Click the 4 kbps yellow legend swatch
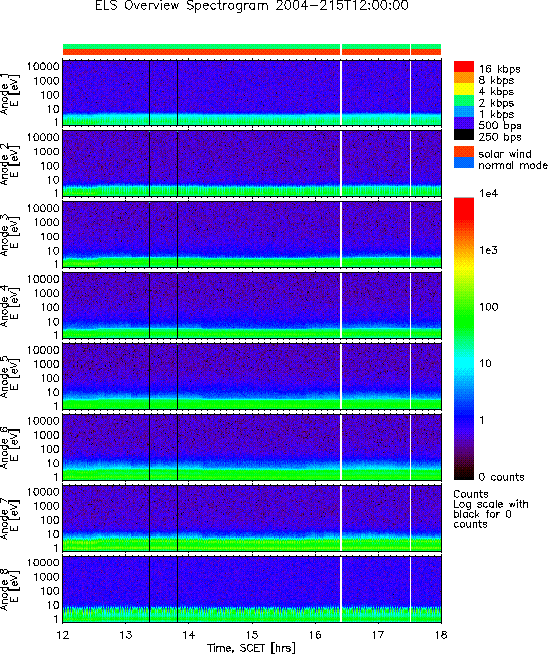548x654 pixels. tap(464, 89)
